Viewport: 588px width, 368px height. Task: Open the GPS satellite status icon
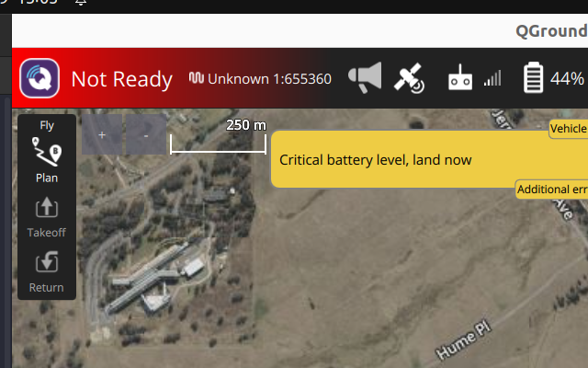click(409, 78)
